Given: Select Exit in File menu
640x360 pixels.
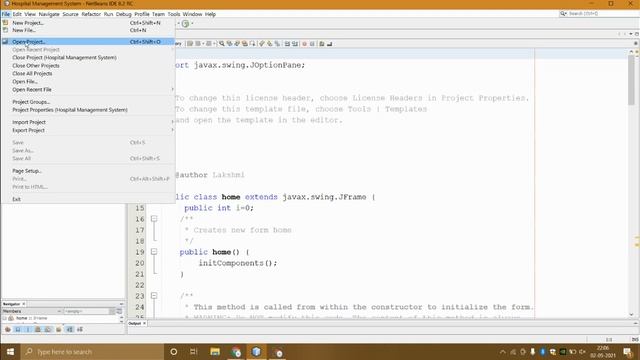Looking at the screenshot, I should tap(16, 199).
